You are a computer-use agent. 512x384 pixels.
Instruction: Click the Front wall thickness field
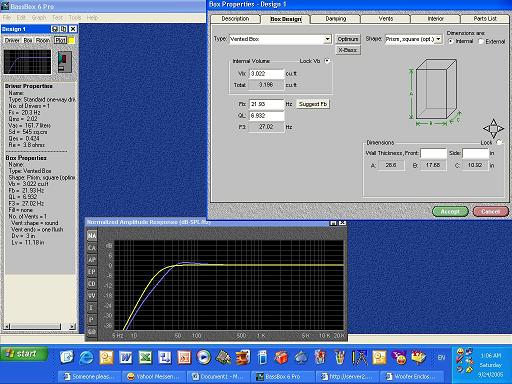[x=433, y=153]
